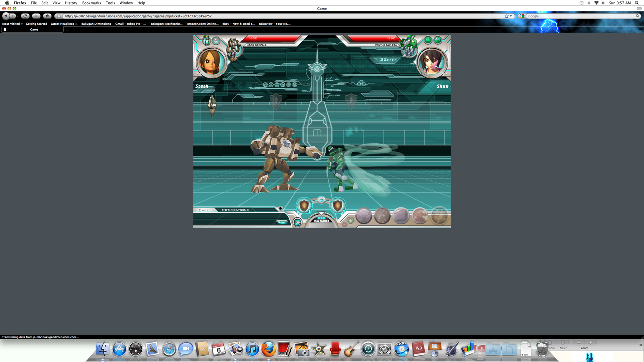This screenshot has height=362, width=644.
Task: Click Shun's opponent avatar portrait
Action: pos(432,62)
